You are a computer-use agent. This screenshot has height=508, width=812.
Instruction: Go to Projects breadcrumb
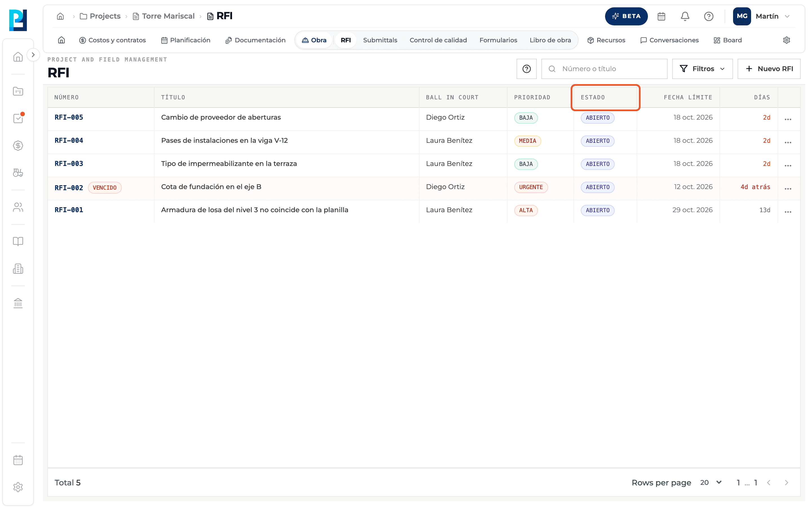[x=100, y=16]
